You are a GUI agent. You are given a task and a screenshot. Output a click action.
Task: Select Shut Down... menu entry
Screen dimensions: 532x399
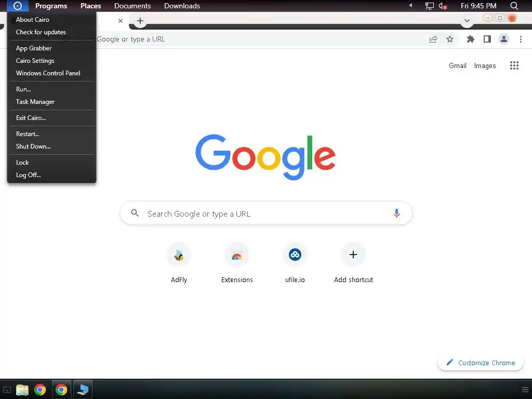coord(51,147)
